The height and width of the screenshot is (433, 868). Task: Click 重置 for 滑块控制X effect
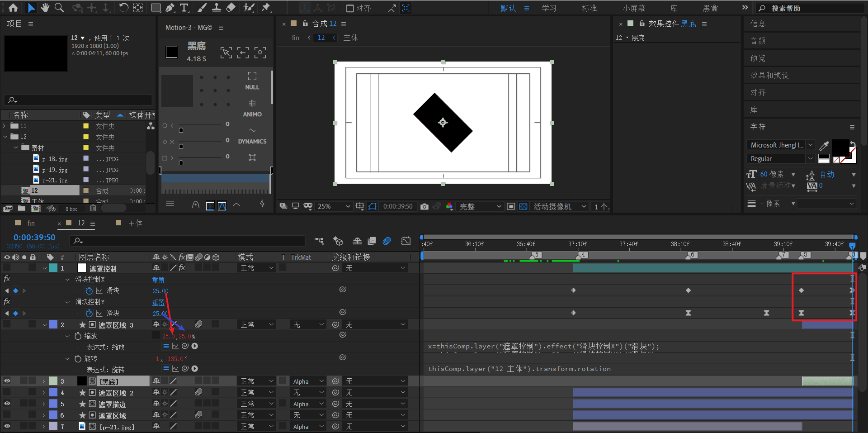pos(158,280)
